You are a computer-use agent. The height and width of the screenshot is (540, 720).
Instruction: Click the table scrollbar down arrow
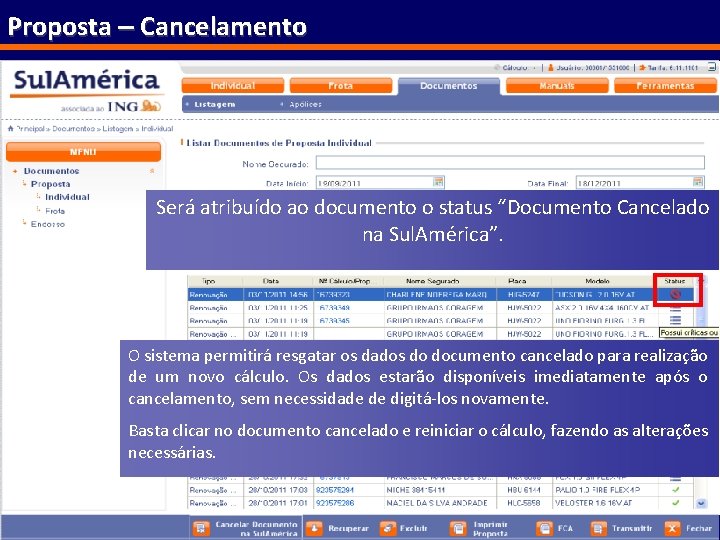pos(701,503)
